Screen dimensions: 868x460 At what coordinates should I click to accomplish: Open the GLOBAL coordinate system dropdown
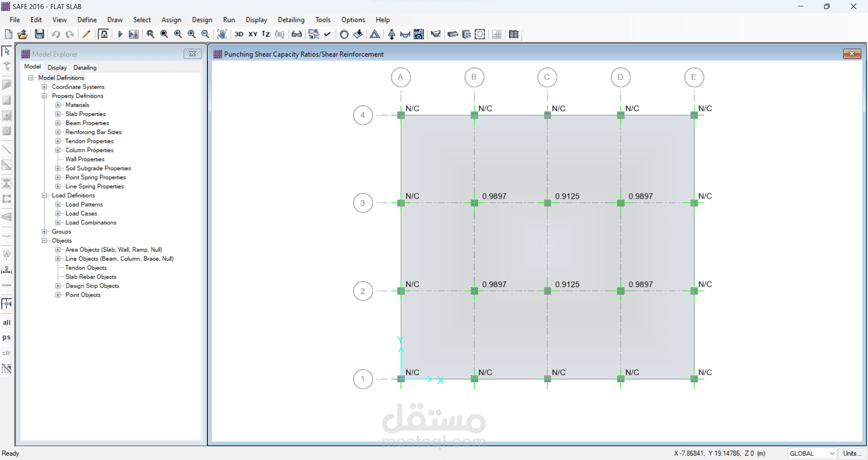coord(812,453)
